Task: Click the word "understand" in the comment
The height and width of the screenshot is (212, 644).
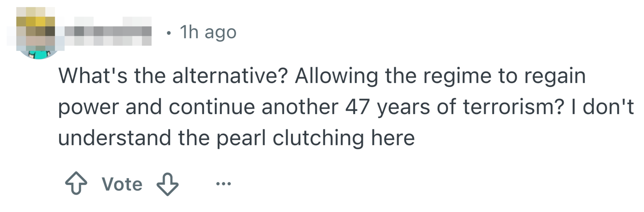Action: pos(114,138)
